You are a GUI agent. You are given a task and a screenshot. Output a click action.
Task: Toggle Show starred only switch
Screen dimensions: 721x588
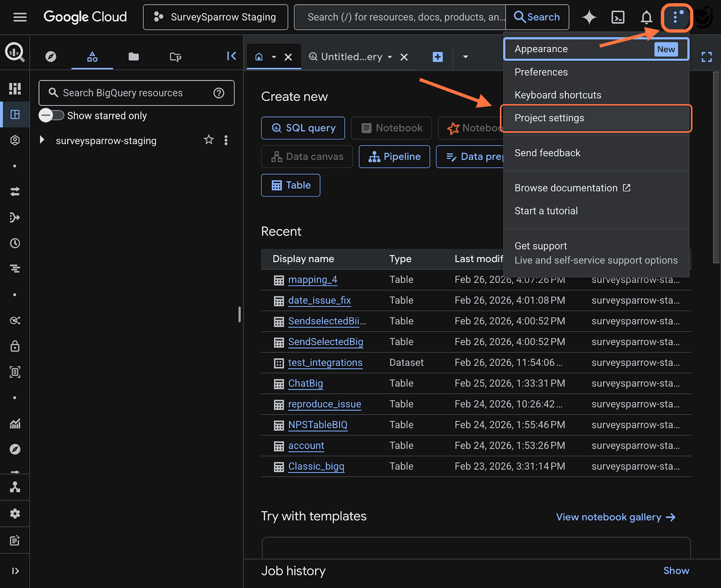tap(51, 115)
